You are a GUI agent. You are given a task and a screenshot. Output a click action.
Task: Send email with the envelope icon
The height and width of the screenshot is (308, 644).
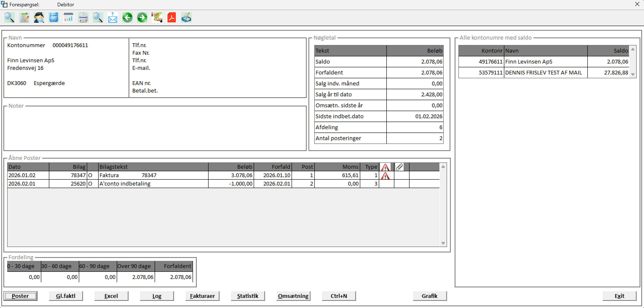pyautogui.click(x=112, y=17)
